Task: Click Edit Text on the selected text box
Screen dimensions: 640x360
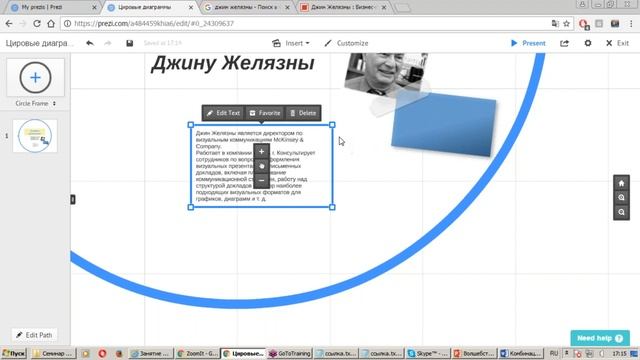Action: [x=223, y=113]
